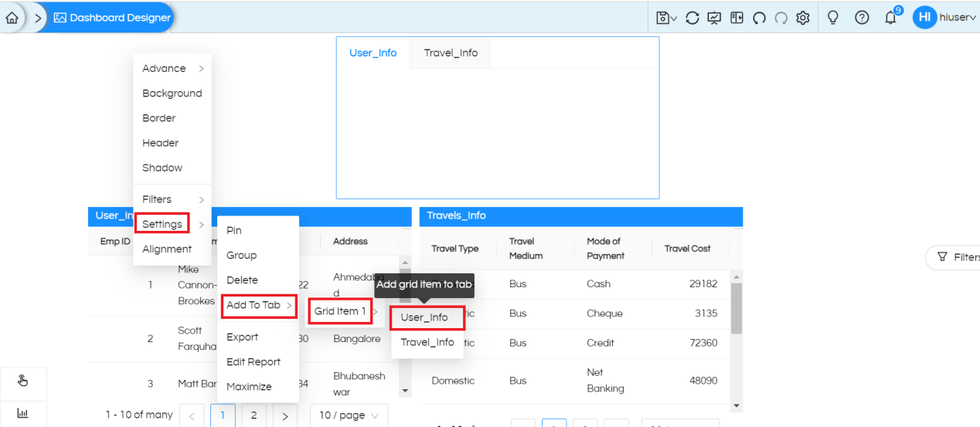Toggle the side panel layout icon
980x427 pixels.
tap(737, 18)
